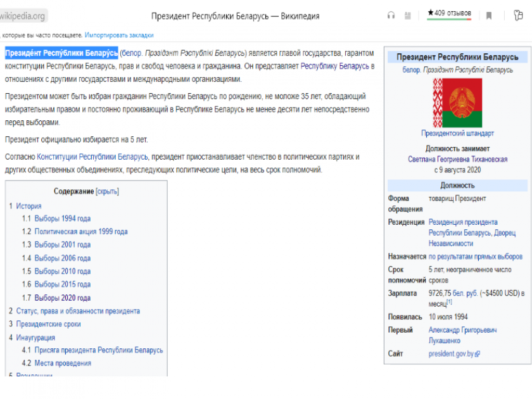
Task: Click the bookmark flag icon
Action: 489,16
